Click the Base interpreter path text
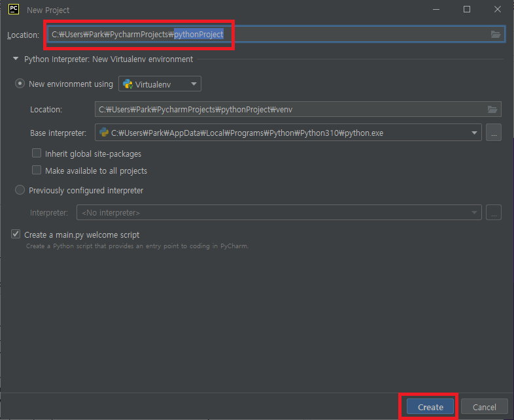514x420 pixels. [247, 133]
